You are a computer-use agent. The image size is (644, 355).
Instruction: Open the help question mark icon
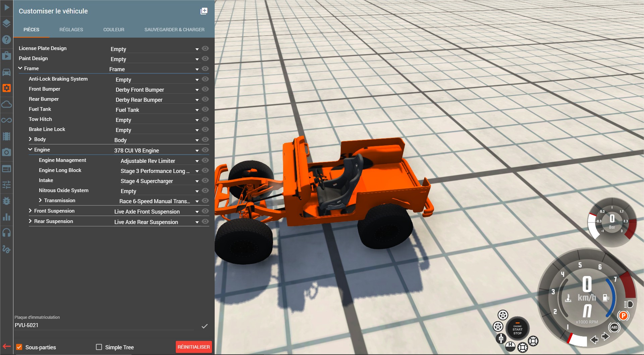pyautogui.click(x=7, y=40)
